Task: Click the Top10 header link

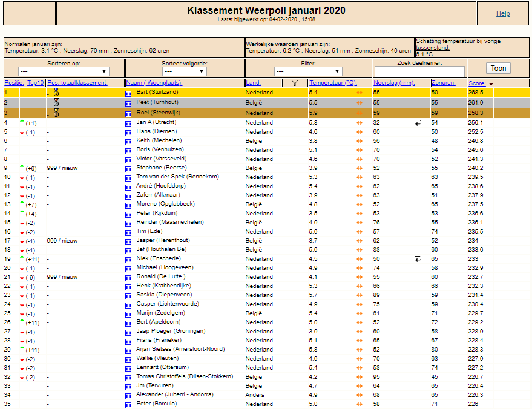Action: click(36, 83)
